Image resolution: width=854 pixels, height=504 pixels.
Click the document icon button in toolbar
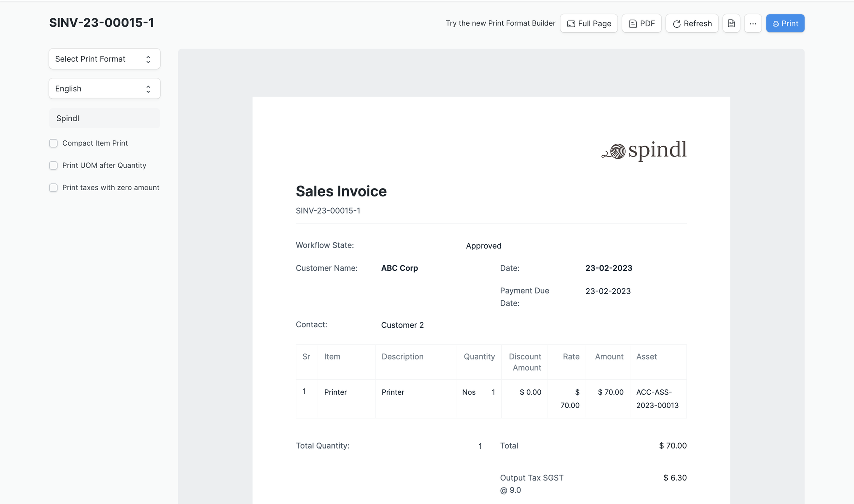731,23
